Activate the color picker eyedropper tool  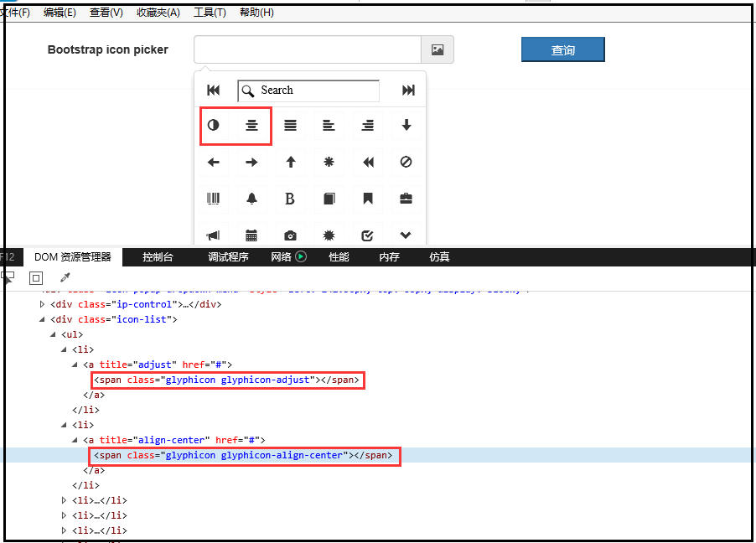pos(65,277)
